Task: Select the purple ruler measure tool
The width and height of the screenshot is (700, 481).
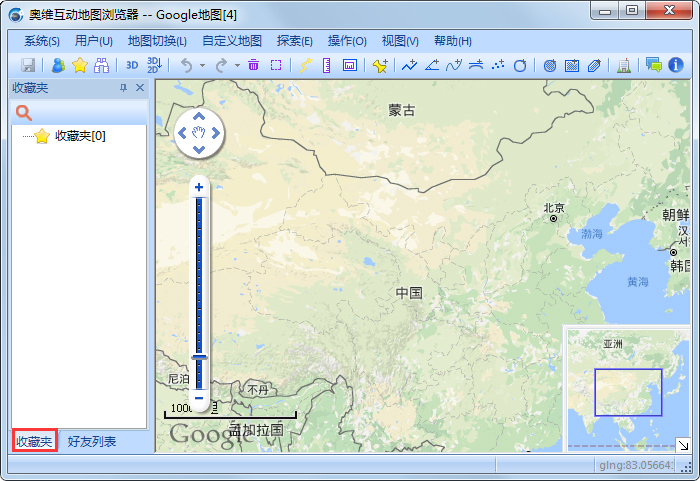Action: coord(327,65)
